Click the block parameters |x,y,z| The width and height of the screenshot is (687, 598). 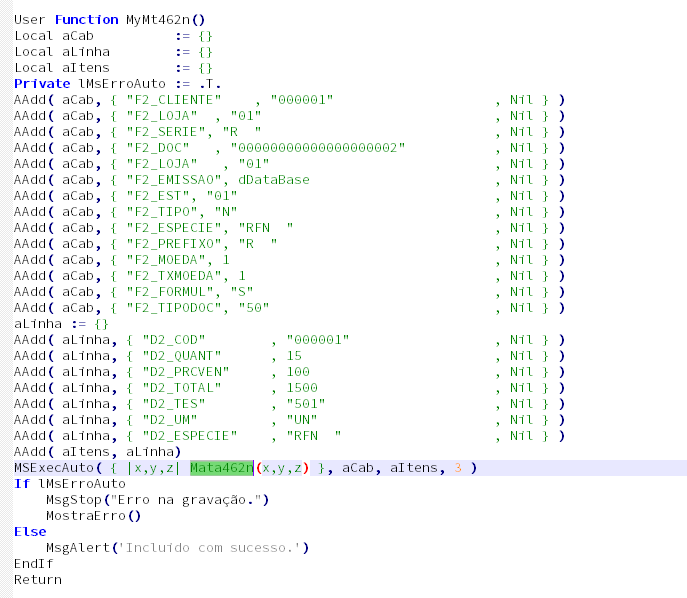pyautogui.click(x=153, y=468)
